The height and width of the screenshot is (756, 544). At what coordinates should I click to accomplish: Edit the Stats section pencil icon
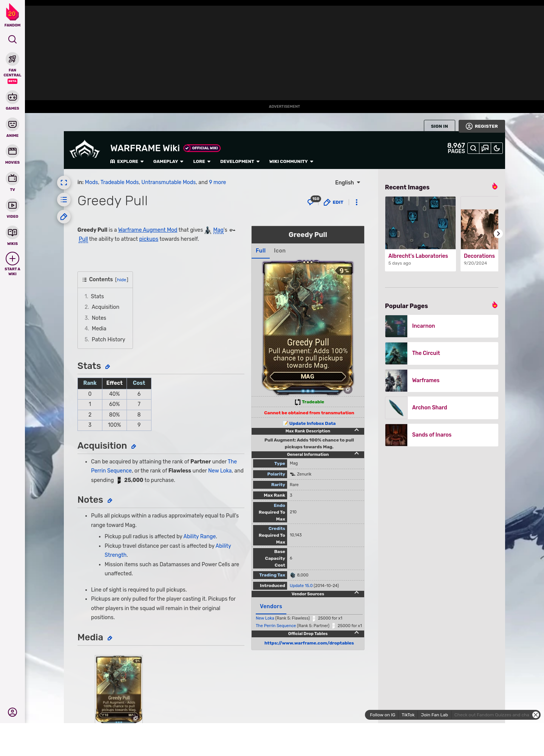coord(108,367)
